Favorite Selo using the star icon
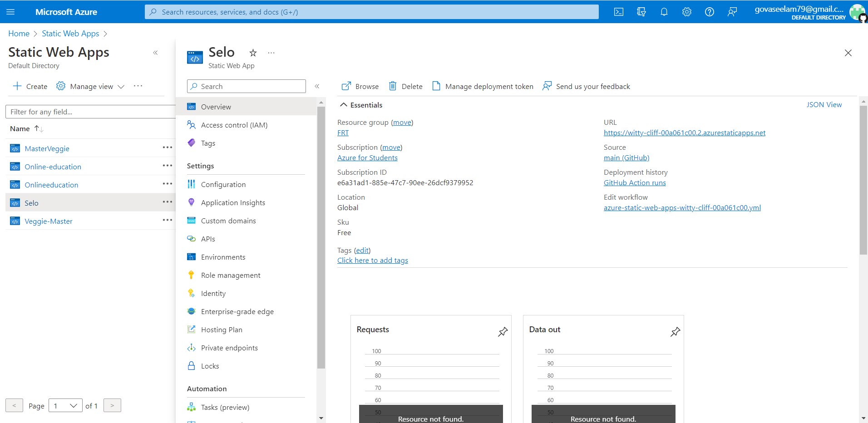Viewport: 868px width, 423px height. coord(252,53)
